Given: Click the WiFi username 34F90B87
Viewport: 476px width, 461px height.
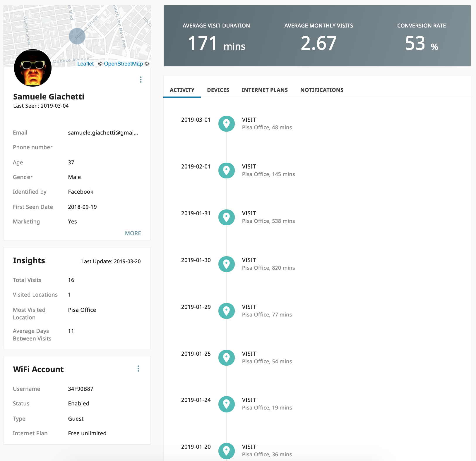Looking at the screenshot, I should pos(81,389).
